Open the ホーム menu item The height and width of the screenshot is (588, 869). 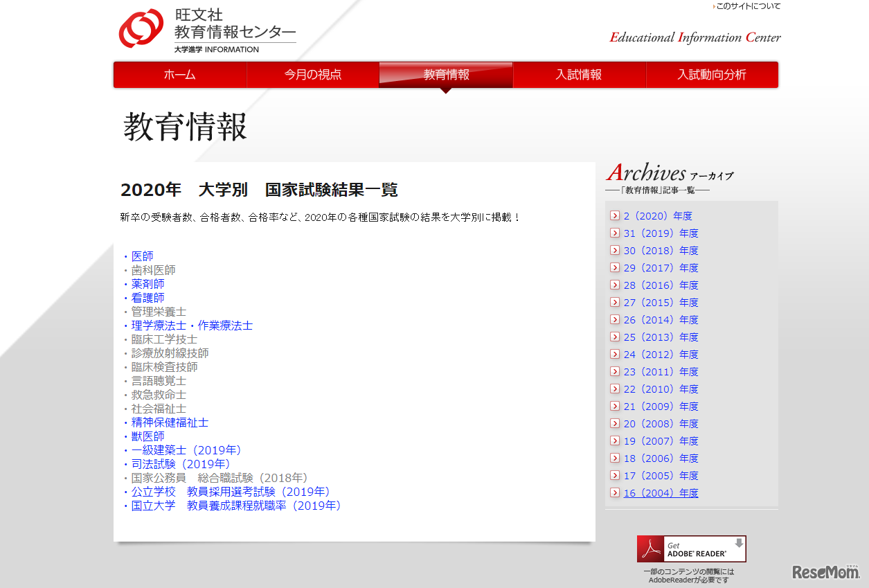(179, 74)
